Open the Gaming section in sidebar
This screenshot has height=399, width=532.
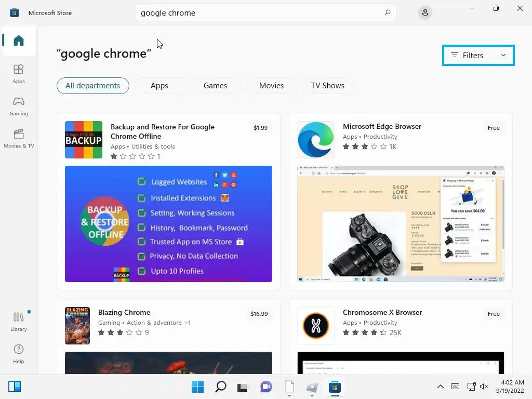[x=19, y=106]
